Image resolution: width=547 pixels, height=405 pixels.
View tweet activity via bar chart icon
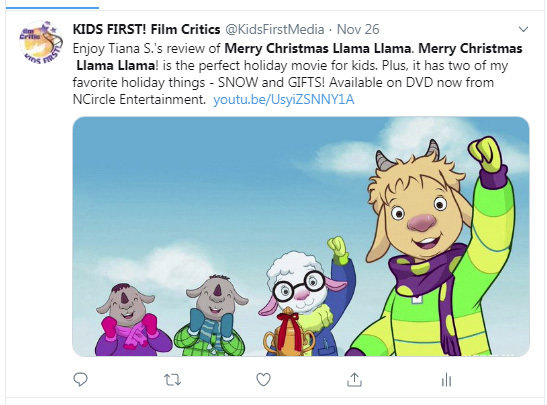[x=446, y=380]
